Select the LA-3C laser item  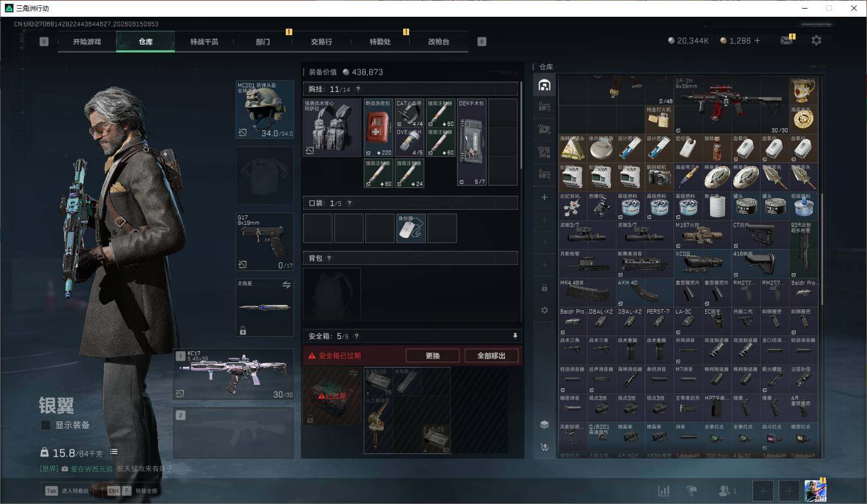point(688,321)
